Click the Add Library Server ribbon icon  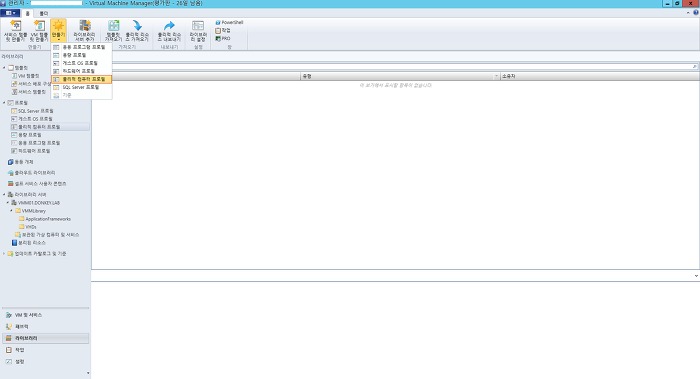(x=84, y=31)
